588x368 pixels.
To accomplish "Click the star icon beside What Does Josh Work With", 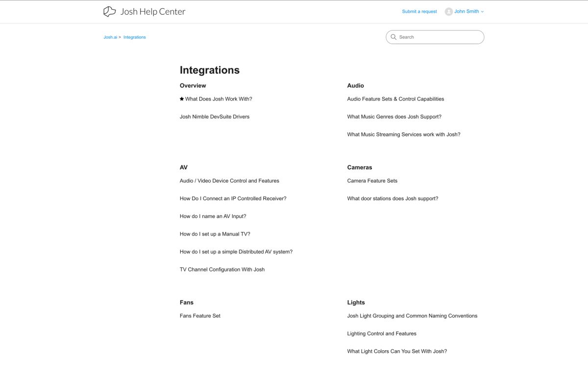I will point(182,99).
